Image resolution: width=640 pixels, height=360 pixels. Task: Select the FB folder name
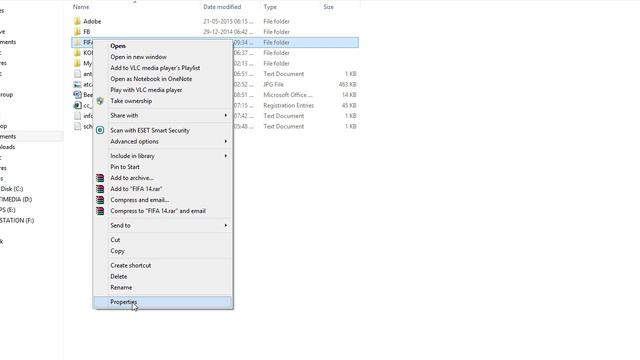(87, 32)
